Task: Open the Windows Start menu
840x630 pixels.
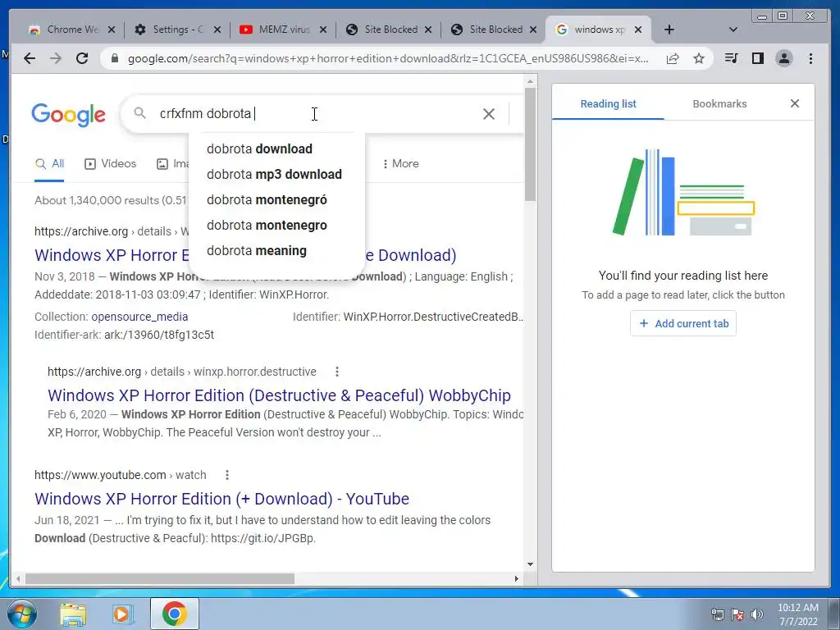Action: coord(22,614)
